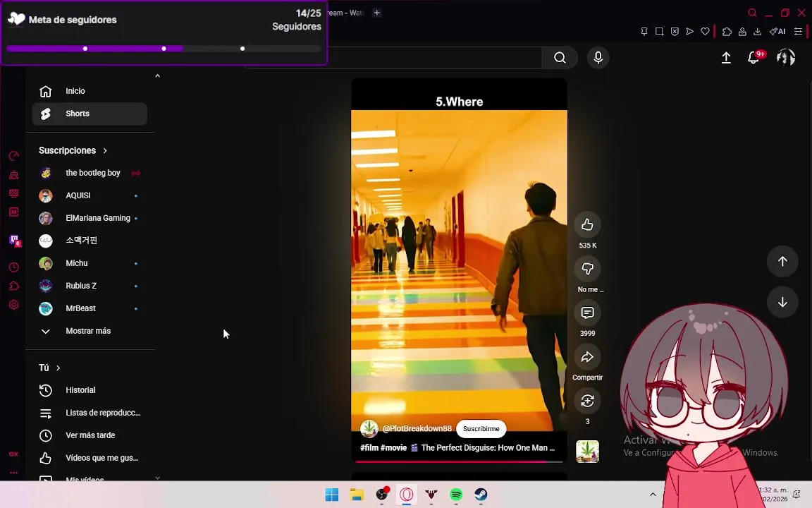
Task: Open the MrBeast subscription
Action: pyautogui.click(x=90, y=308)
